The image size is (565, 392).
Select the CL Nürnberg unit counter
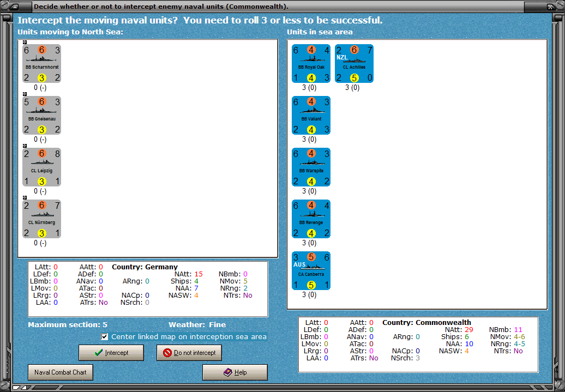[41, 219]
